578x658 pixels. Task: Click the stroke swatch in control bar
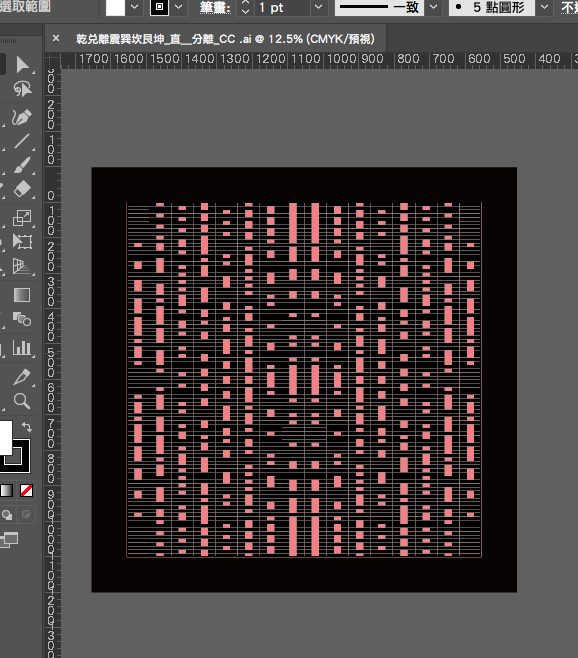(x=160, y=7)
